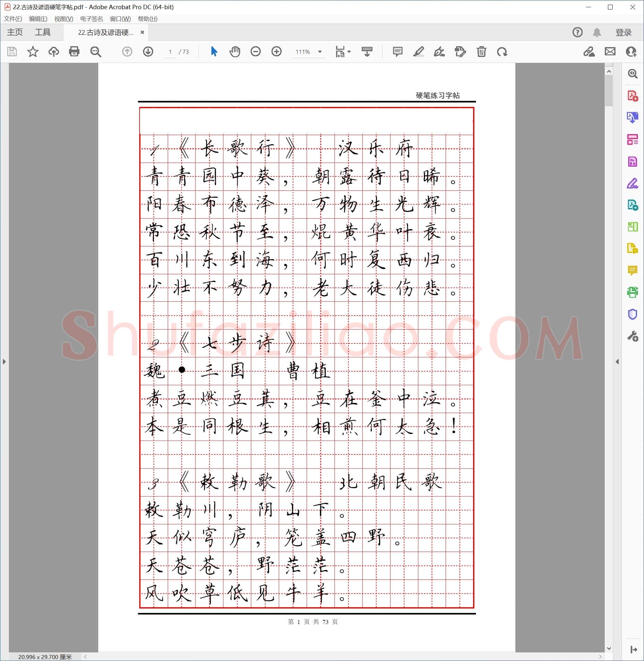The width and height of the screenshot is (644, 661).
Task: Click the vertical scrollbar thumb
Action: coord(609,91)
